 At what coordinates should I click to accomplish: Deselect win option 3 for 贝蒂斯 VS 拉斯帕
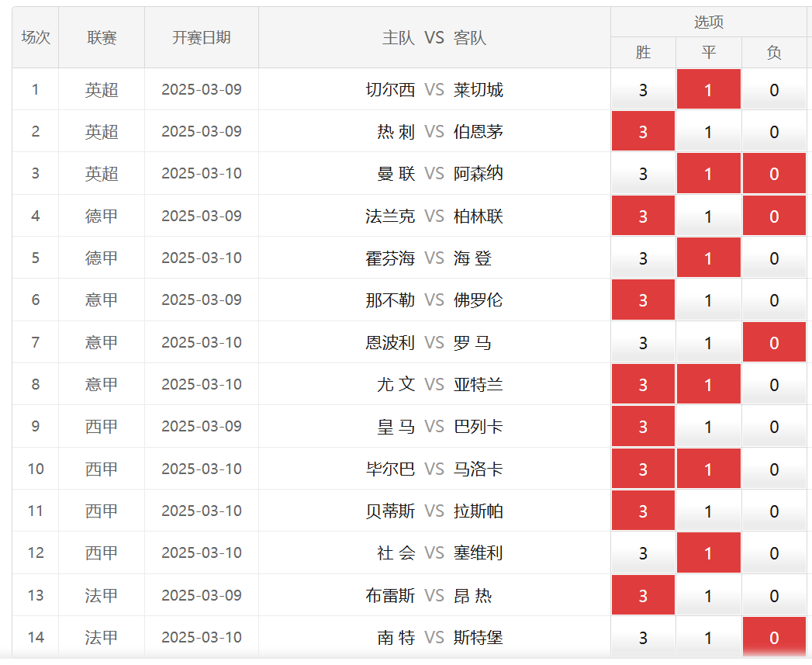pos(643,511)
